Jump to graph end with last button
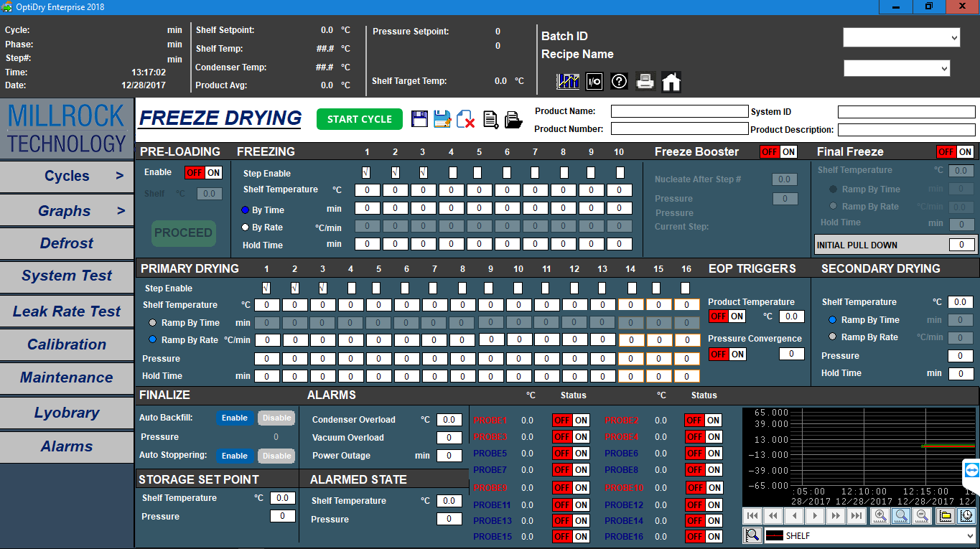980x549 pixels. coord(857,515)
